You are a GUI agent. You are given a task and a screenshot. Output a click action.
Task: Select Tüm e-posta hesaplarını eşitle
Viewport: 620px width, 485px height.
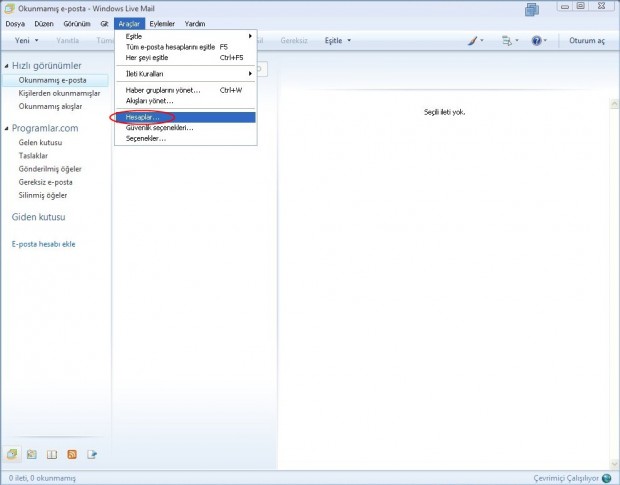(x=186, y=47)
